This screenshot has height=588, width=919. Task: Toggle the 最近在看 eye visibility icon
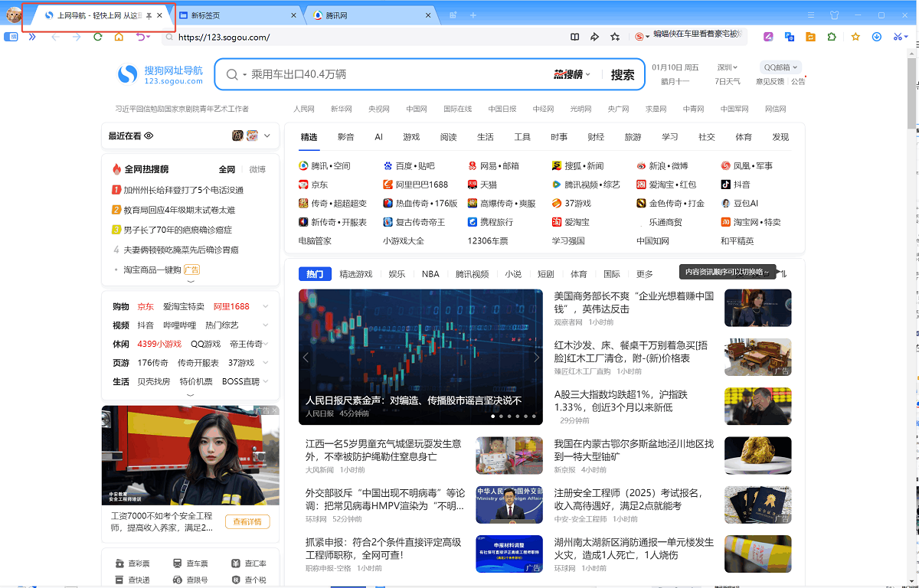pyautogui.click(x=149, y=136)
